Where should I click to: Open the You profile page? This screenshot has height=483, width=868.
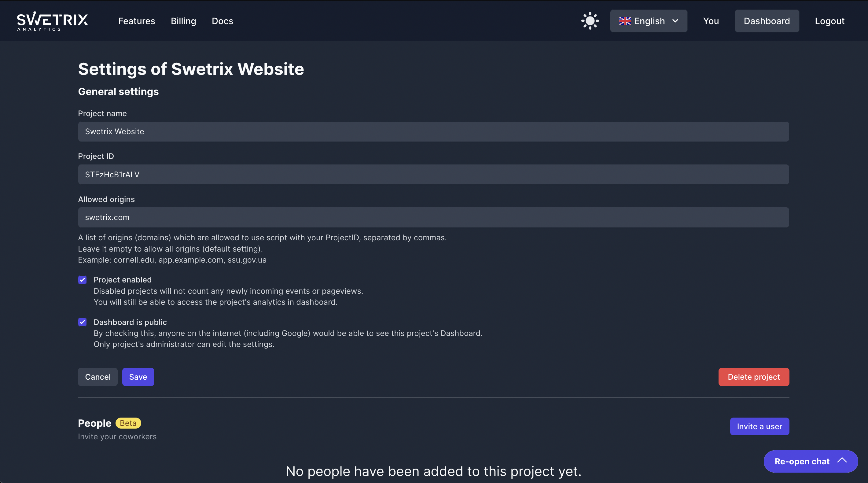(x=711, y=21)
